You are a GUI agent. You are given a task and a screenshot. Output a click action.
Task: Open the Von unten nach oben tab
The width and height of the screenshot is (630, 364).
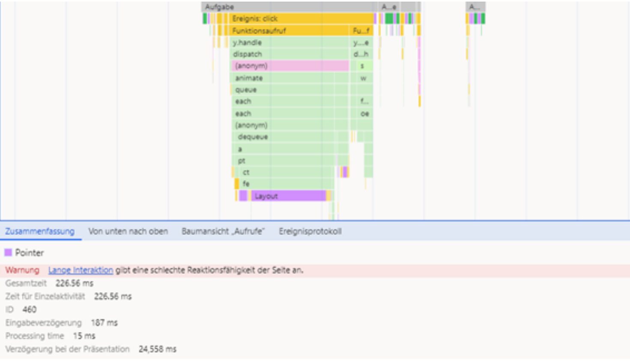[128, 231]
